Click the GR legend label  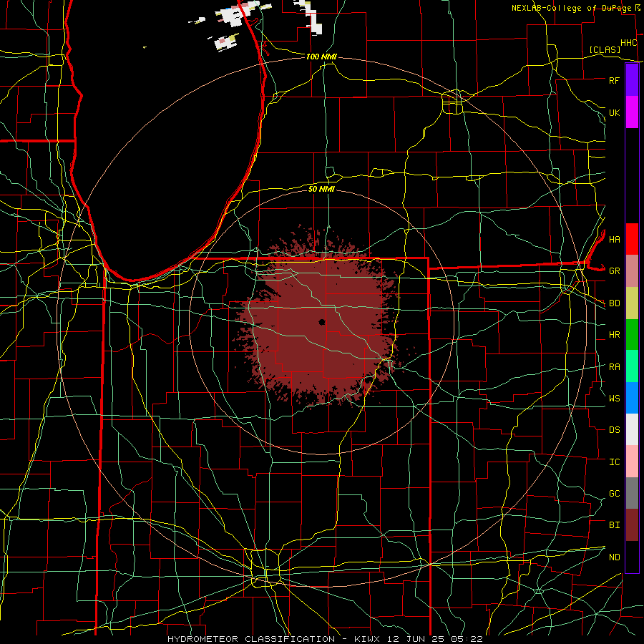(614, 271)
